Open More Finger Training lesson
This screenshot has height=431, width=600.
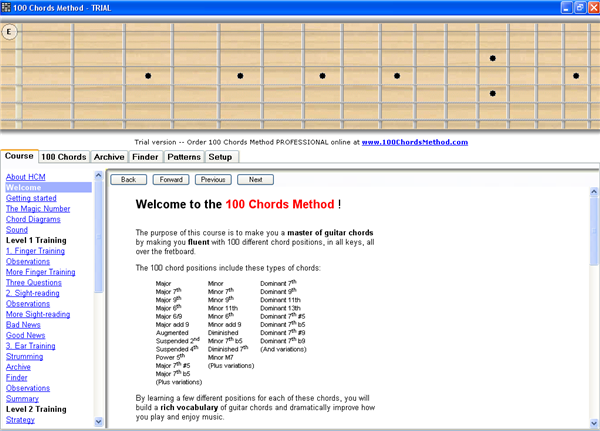coord(41,272)
